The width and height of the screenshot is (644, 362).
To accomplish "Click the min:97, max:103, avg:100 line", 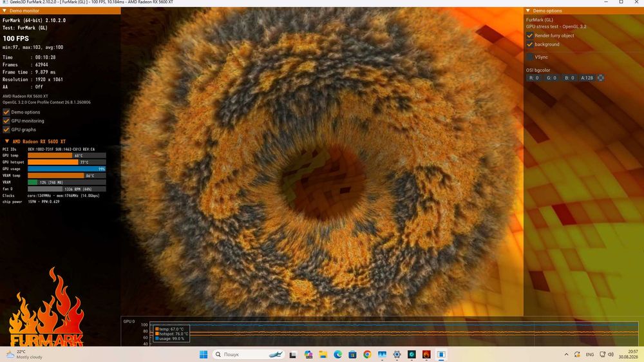I will pos(33,47).
